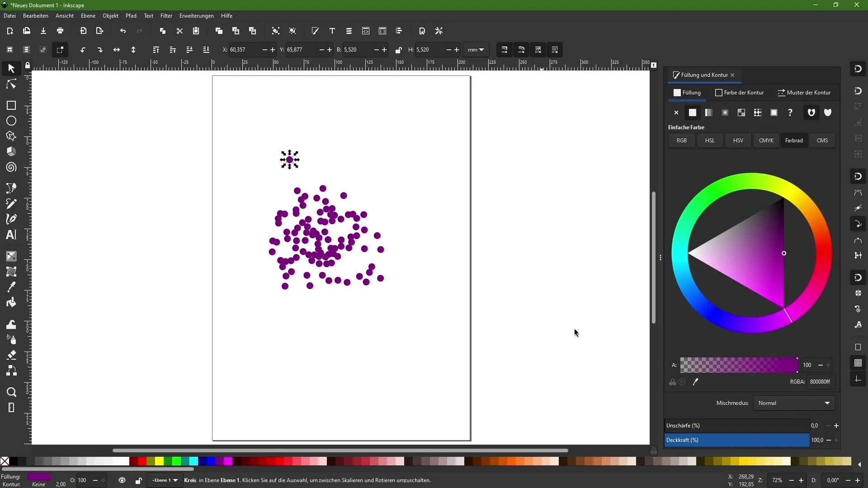Click the Print icon
The image size is (868, 488).
60,31
